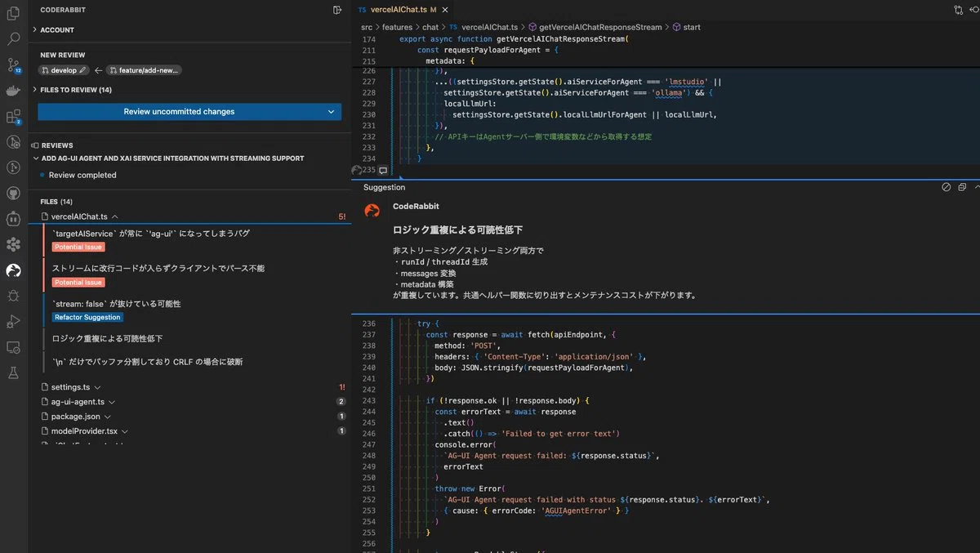
Task: Click the features breadcrumb item
Action: click(397, 27)
